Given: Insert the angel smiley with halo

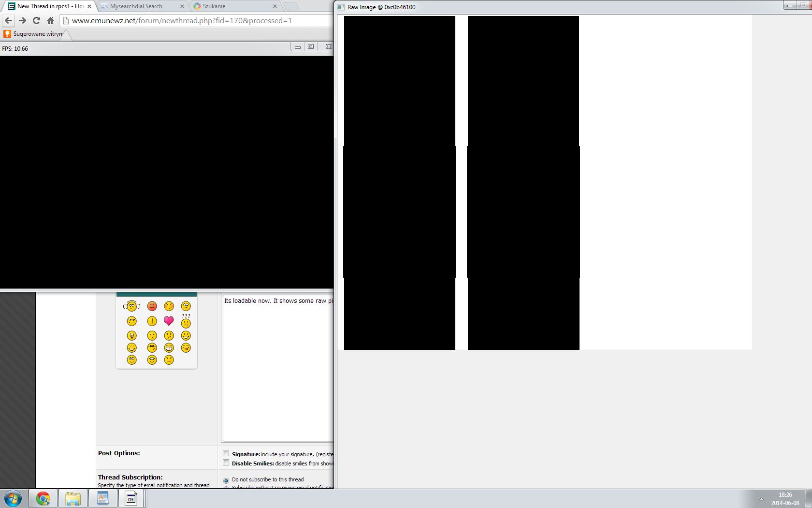Looking at the screenshot, I should tap(131, 306).
